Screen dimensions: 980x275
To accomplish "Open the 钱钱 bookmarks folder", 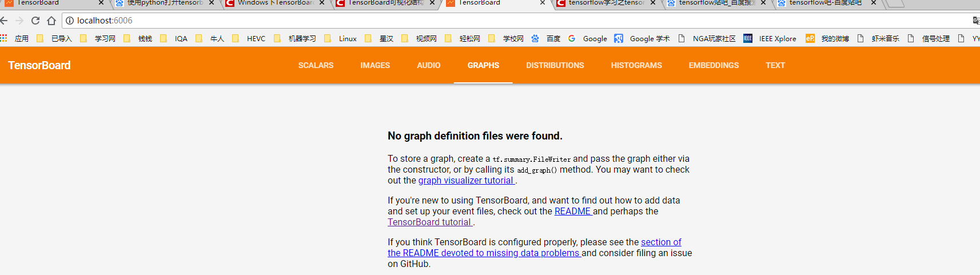I will (x=138, y=38).
